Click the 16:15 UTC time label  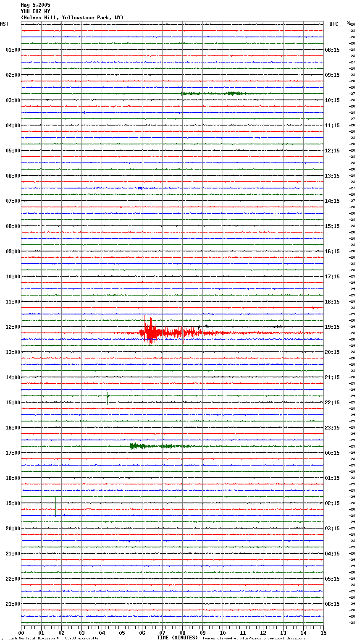(x=332, y=251)
